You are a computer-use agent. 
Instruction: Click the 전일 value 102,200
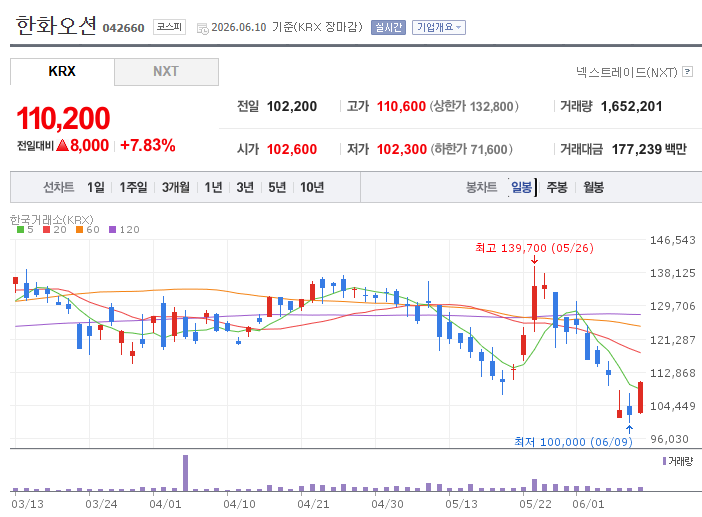(292, 107)
